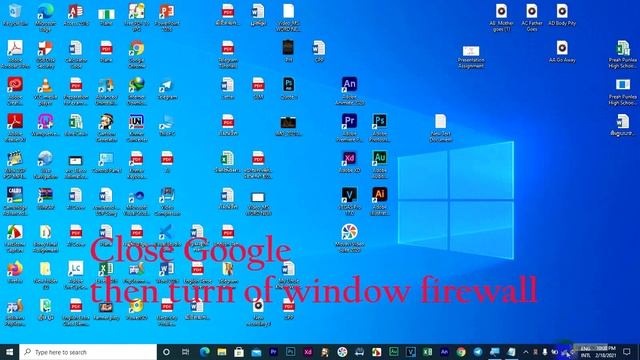Viewport: 640px width, 360px height.
Task: Click the Type here to search box
Action: [x=88, y=352]
